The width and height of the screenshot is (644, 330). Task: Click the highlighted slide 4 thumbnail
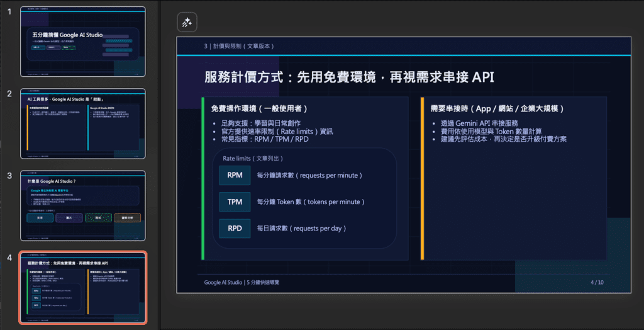[x=83, y=287]
